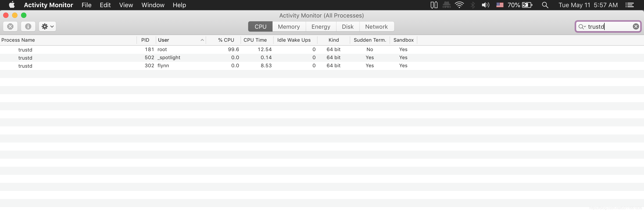
Task: Select the trustd process owned by _spotlight
Action: 322,58
